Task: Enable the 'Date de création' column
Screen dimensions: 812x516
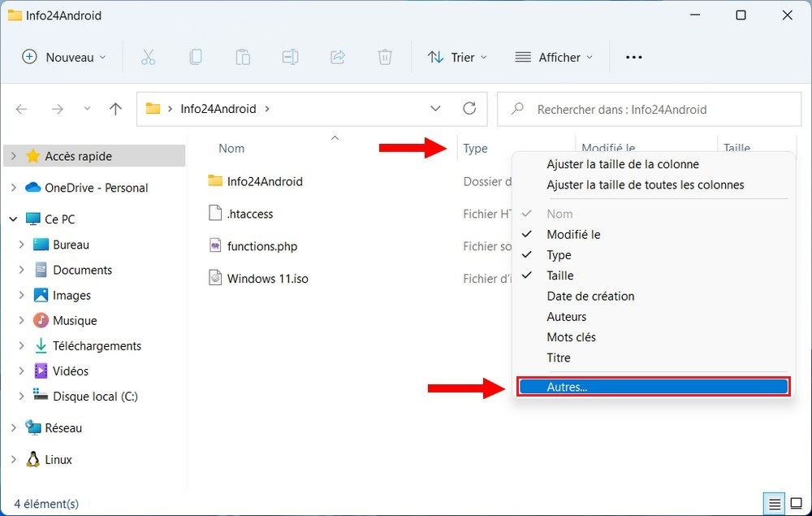Action: 590,296
